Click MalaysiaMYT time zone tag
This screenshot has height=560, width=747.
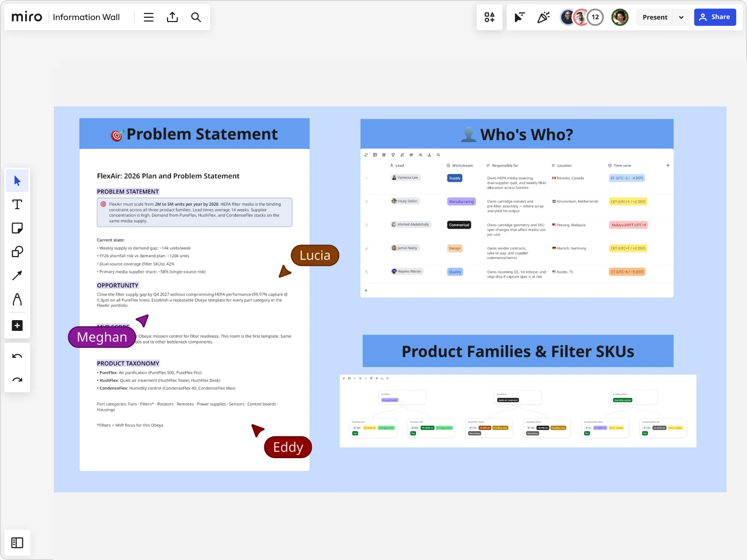click(x=628, y=225)
